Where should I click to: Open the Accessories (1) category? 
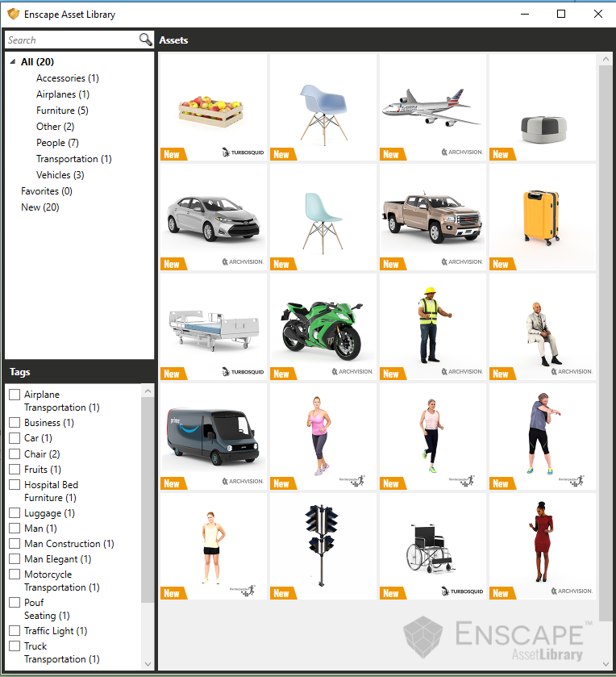click(x=67, y=78)
